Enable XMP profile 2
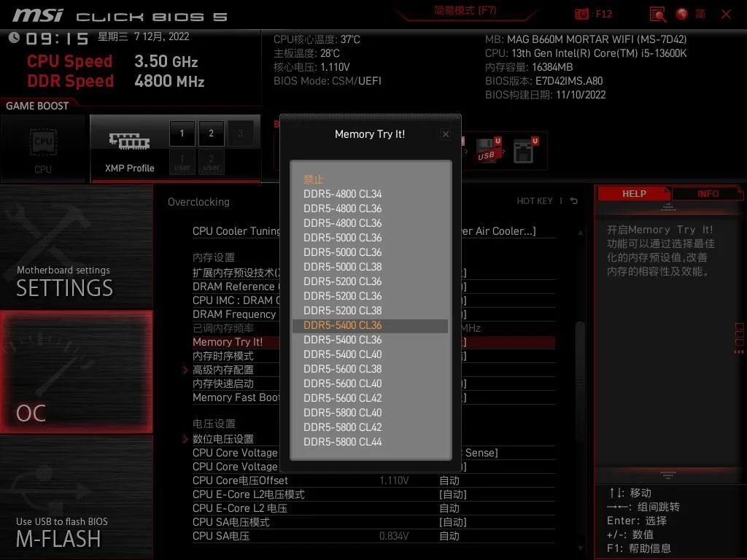Image resolution: width=747 pixels, height=560 pixels. point(211,133)
